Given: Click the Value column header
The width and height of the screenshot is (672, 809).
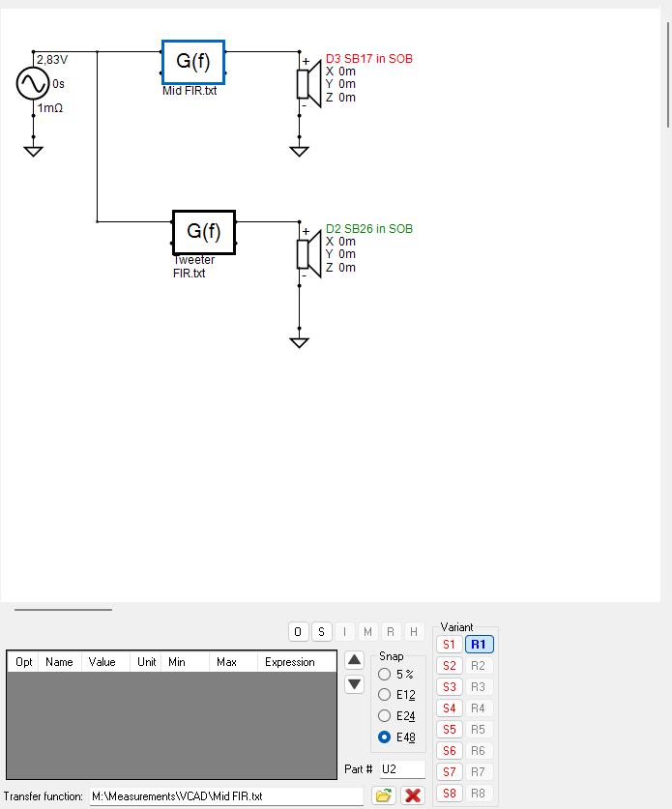Looking at the screenshot, I should click(x=105, y=661).
